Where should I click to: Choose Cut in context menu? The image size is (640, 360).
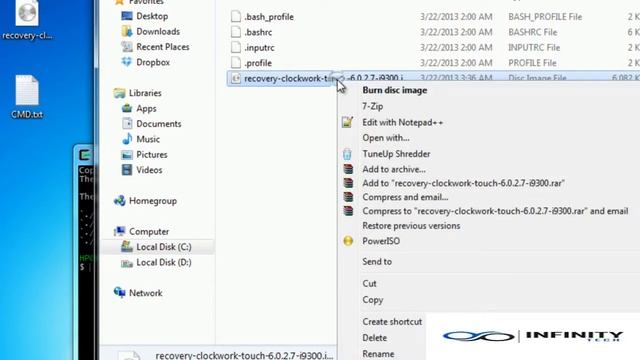(369, 284)
